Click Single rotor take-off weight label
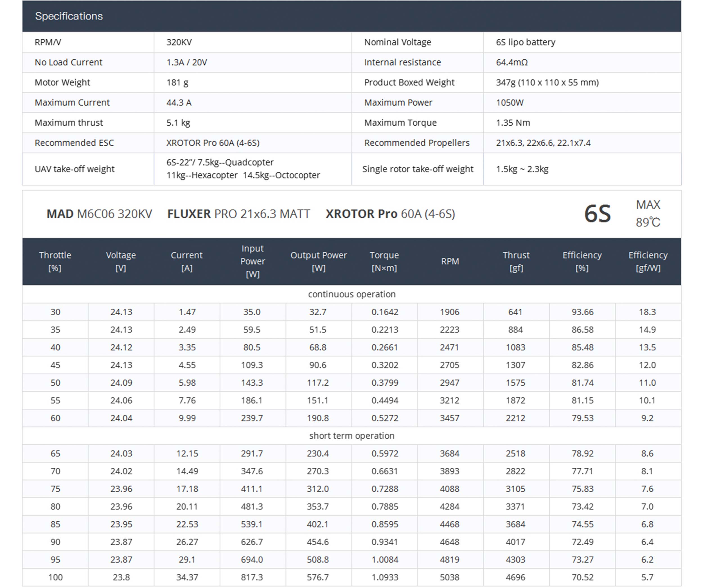The image size is (703, 588). tap(418, 169)
